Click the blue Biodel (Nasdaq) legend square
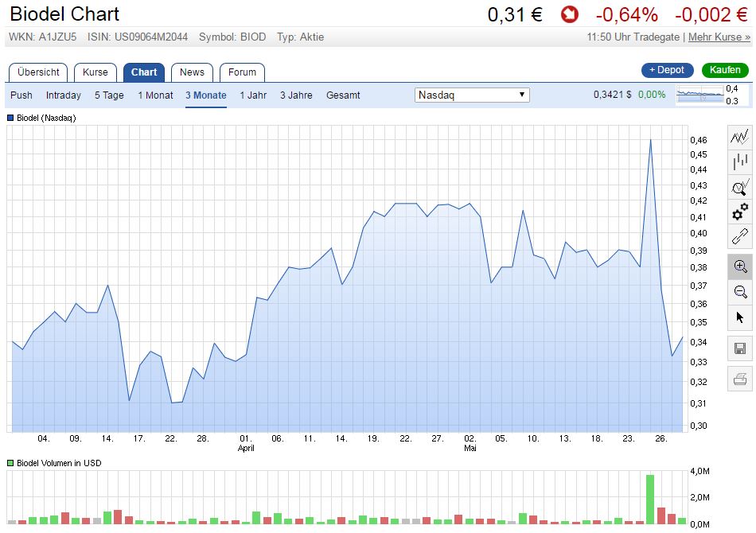756x533 pixels. click(10, 118)
